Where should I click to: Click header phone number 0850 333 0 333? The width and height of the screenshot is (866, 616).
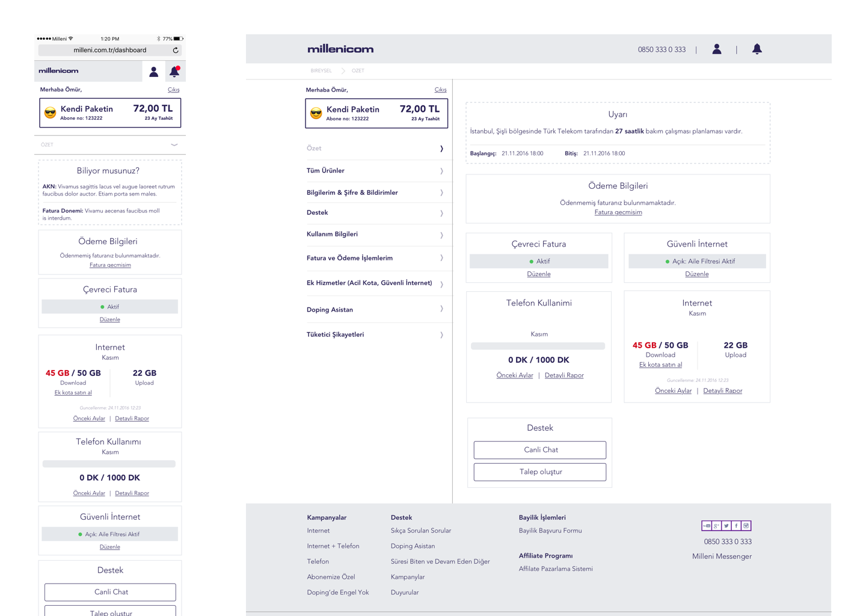(x=662, y=50)
